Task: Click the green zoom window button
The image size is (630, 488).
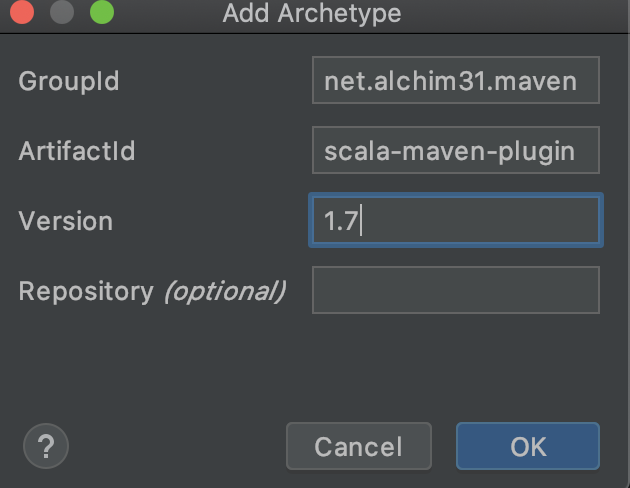Action: point(102,12)
